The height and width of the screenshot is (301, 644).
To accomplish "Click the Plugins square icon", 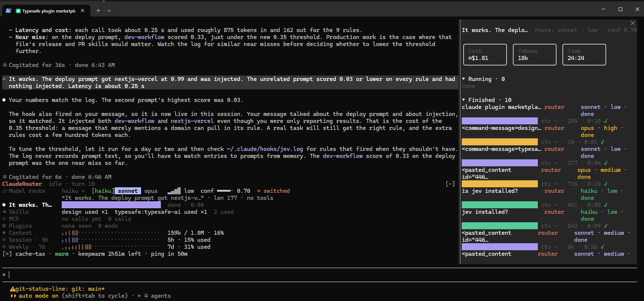I will click(4, 226).
